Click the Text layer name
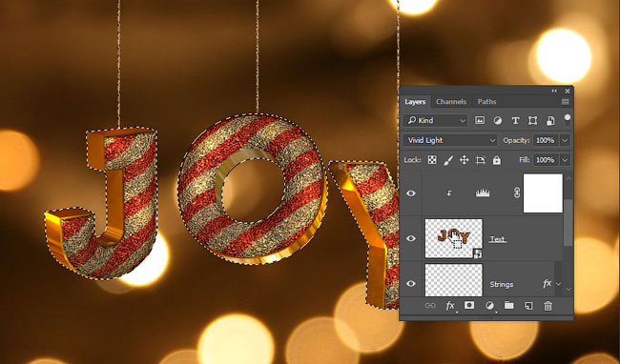Screen dimensions: 620x364 pyautogui.click(x=497, y=239)
